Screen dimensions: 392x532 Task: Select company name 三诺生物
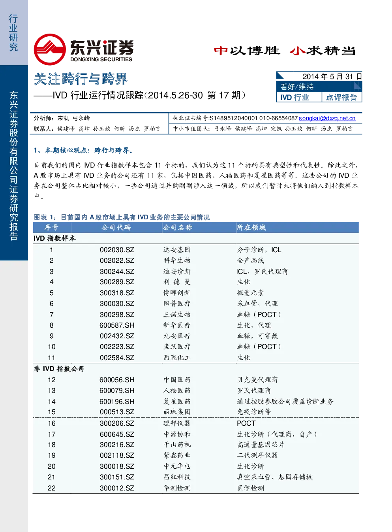(x=177, y=315)
